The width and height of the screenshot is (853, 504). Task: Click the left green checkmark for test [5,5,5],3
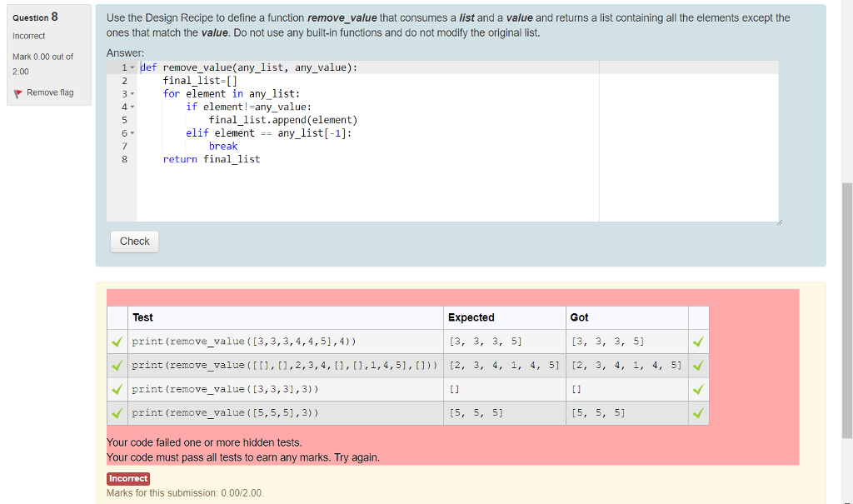(x=117, y=413)
